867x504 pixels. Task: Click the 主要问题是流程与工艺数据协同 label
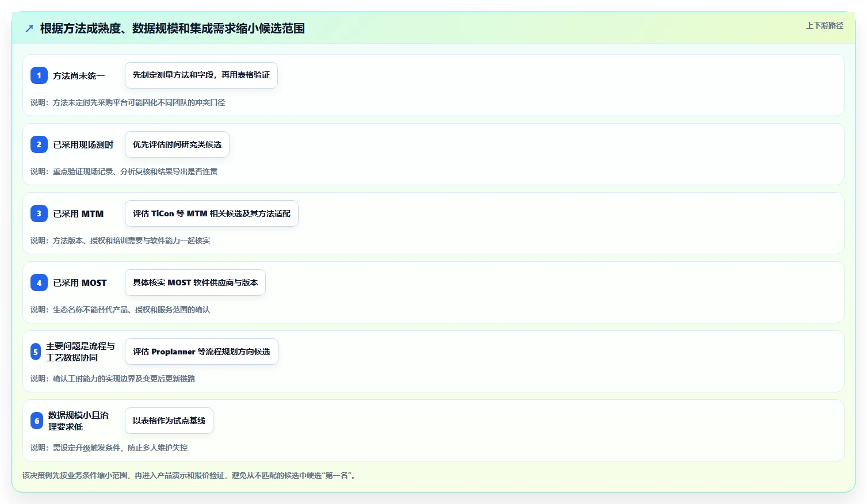[81, 352]
